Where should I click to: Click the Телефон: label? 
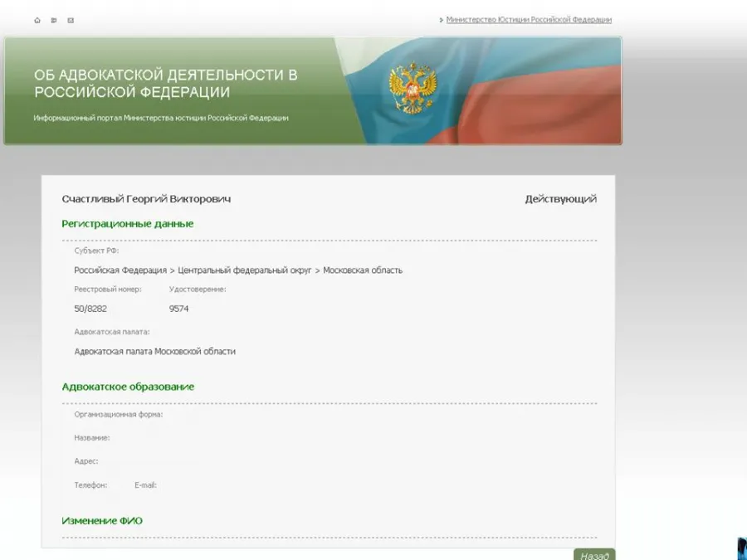[90, 485]
